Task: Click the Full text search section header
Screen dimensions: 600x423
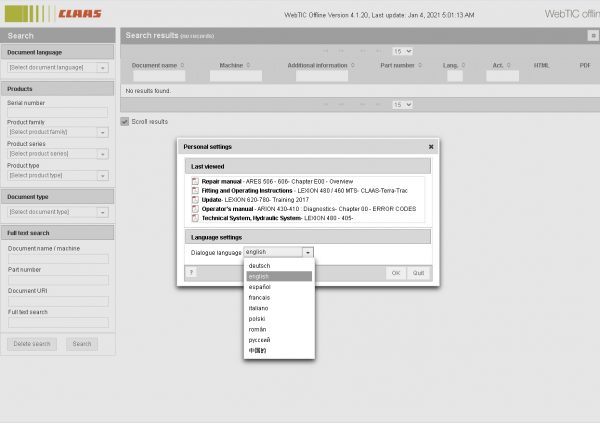Action: pos(57,233)
